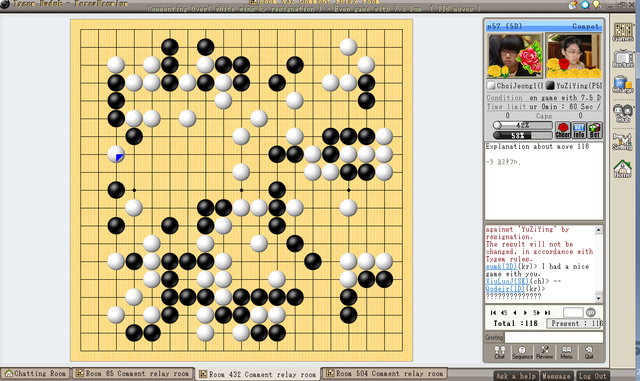Viewport: 640px width, 381px height.
Task: Open the Info button next to Cheer
Action: pyautogui.click(x=579, y=130)
